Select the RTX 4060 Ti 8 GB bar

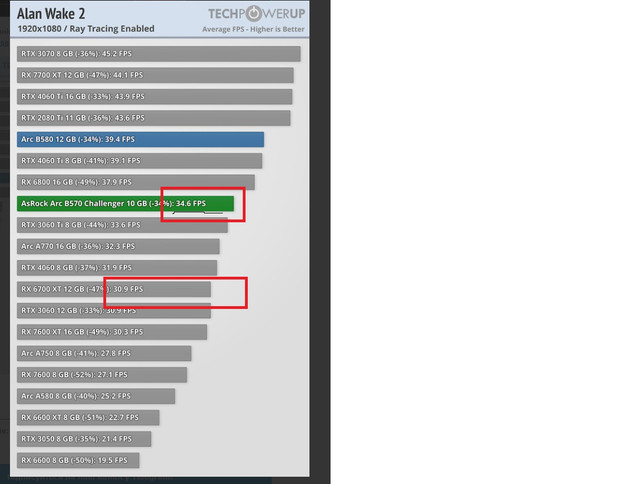[x=140, y=161]
